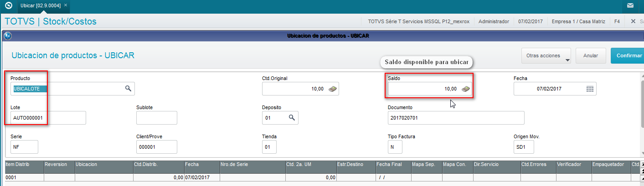Focus the Fecha date field
Image resolution: width=644 pixels, height=186 pixels.
(555, 89)
